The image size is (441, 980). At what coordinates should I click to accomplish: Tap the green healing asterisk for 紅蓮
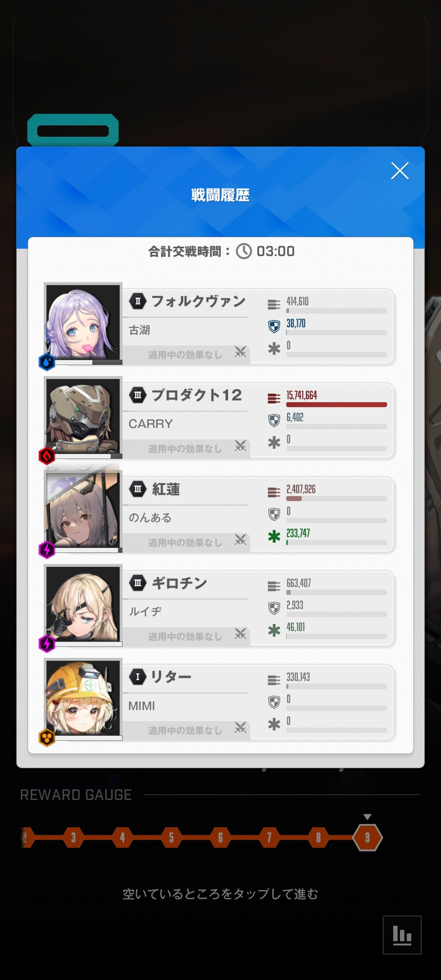tap(274, 536)
